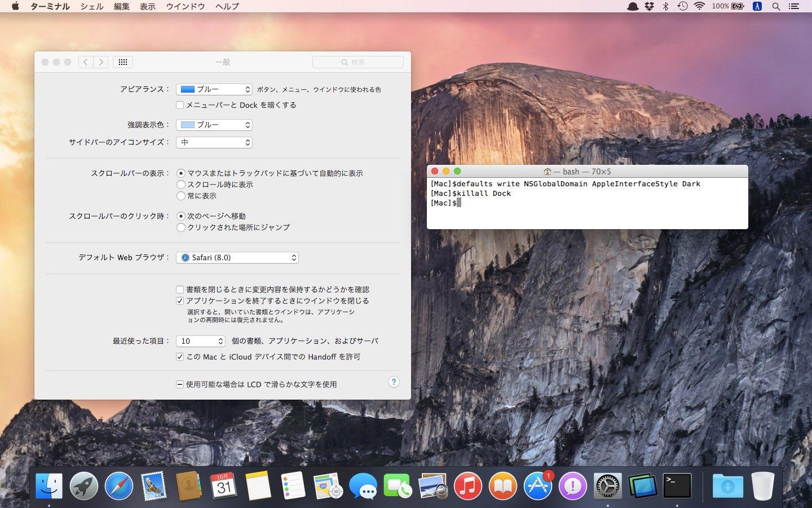This screenshot has height=508, width=812.
Task: Open FaceTime green icon in Dock
Action: pyautogui.click(x=398, y=485)
